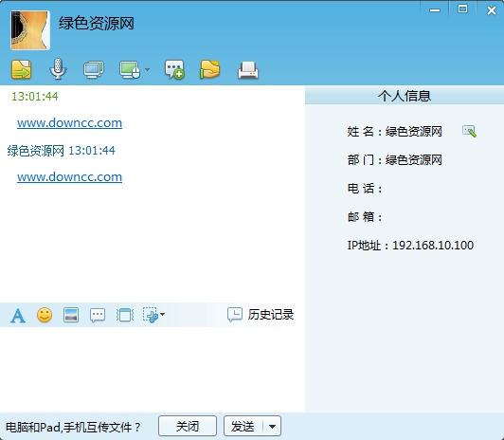Viewport: 504px width, 440px height.
Task: Click the 绿色资源网 title name
Action: [x=96, y=24]
